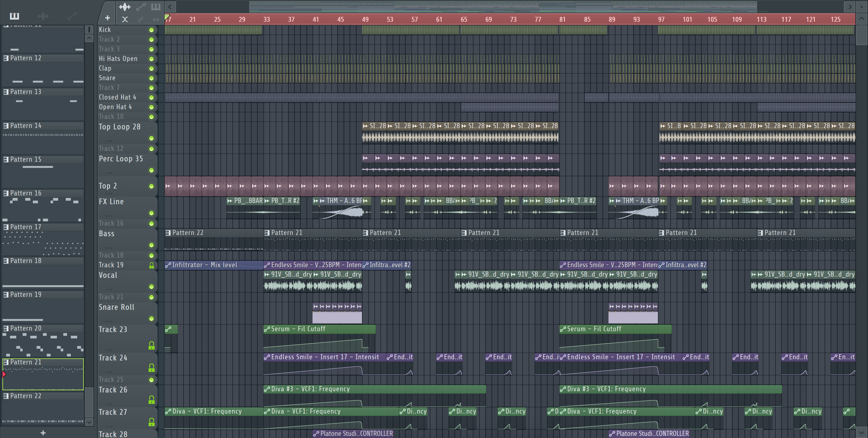
Task: Click the playlist vertical scrollbar thumb
Action: [862, 35]
